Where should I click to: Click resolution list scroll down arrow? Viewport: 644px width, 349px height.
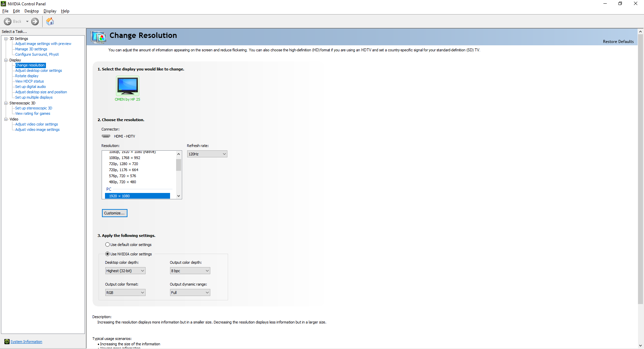coord(179,196)
